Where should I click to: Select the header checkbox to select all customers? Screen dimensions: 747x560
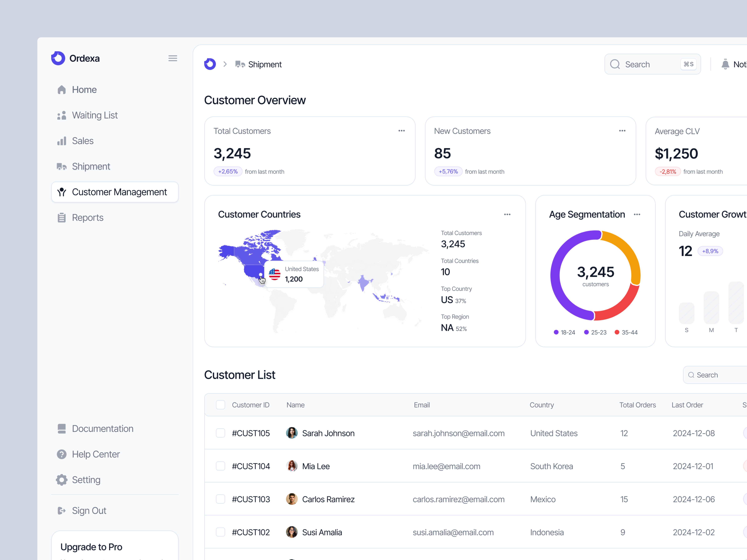click(x=221, y=405)
